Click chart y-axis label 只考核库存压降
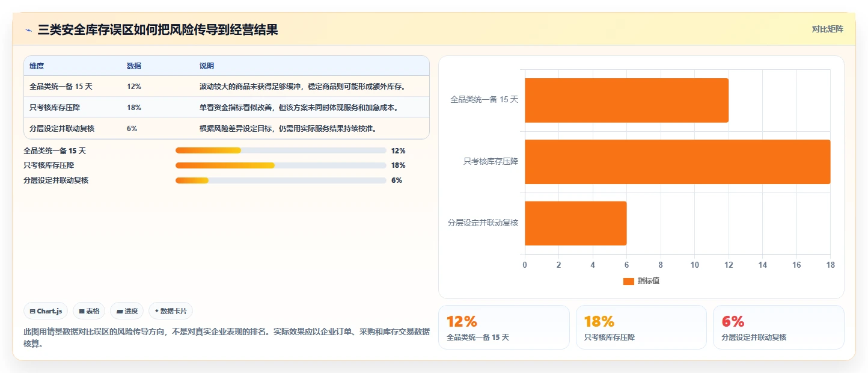 [x=491, y=161]
